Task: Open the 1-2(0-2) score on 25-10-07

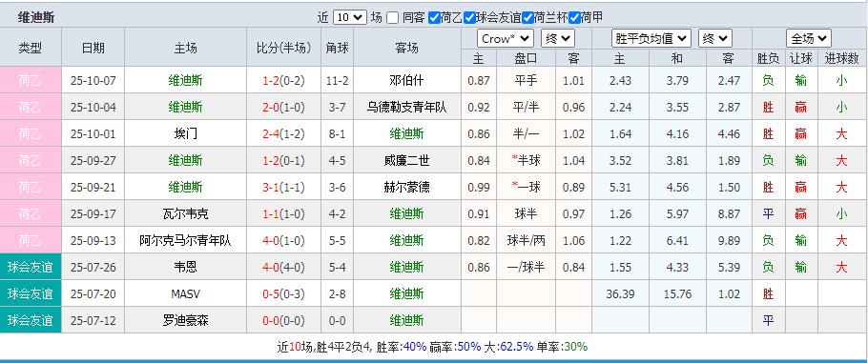Action: click(283, 81)
